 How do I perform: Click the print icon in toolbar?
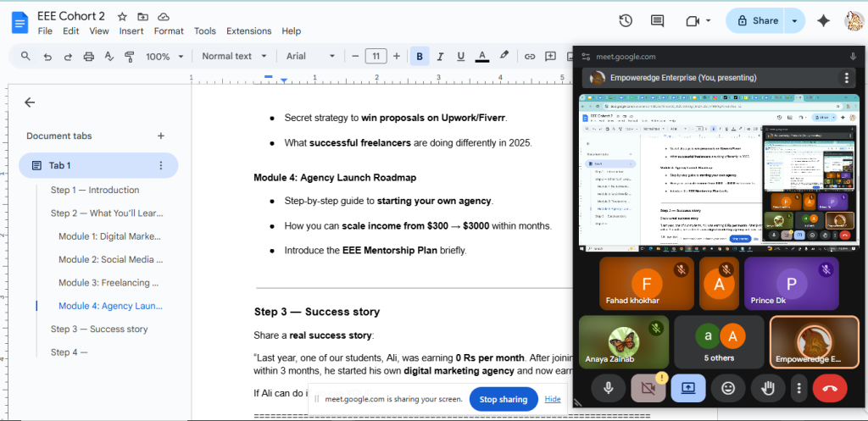(89, 57)
